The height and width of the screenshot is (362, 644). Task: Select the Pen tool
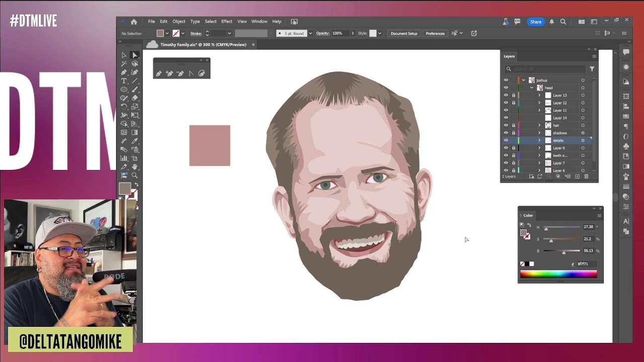[124, 72]
